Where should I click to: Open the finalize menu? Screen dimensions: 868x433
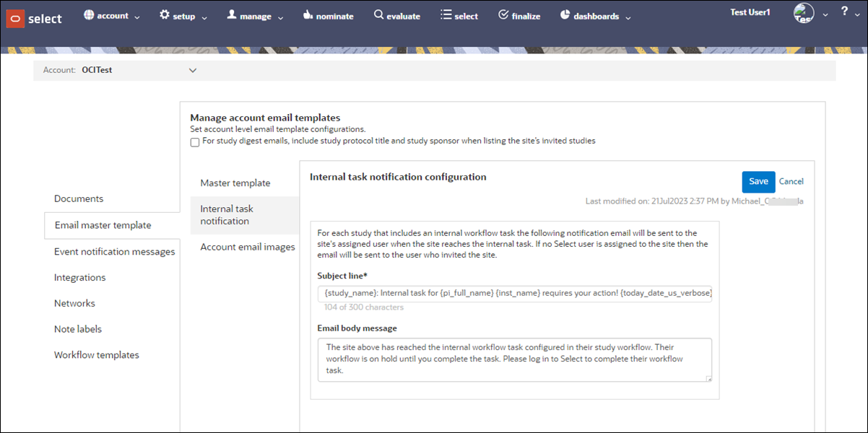[519, 16]
